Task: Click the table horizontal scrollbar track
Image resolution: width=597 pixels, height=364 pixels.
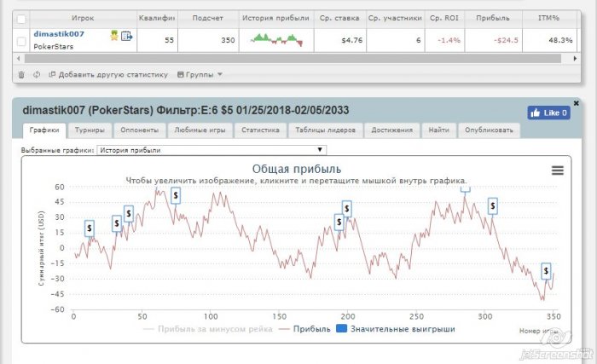Action: (293, 59)
